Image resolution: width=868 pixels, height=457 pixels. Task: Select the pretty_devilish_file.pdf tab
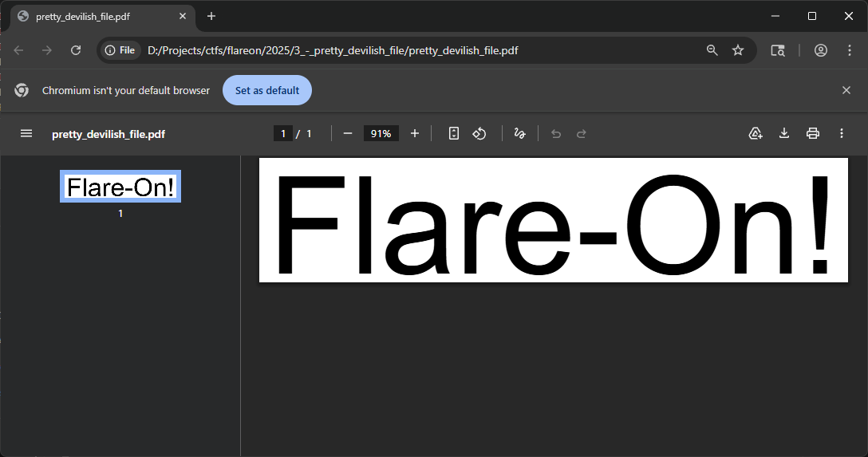[x=96, y=17]
